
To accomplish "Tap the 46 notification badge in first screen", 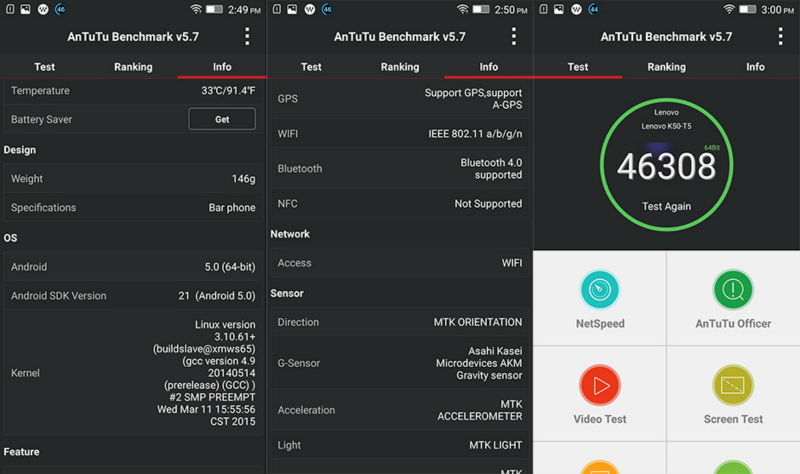I will 60,9.
